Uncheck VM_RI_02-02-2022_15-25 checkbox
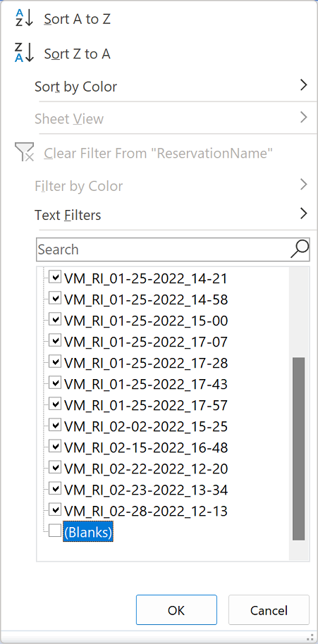 (54, 425)
